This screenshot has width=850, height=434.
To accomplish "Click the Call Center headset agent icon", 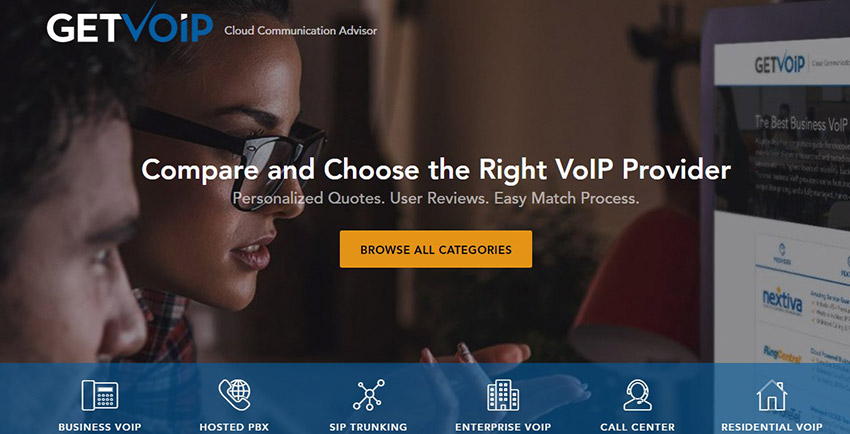I will 638,395.
